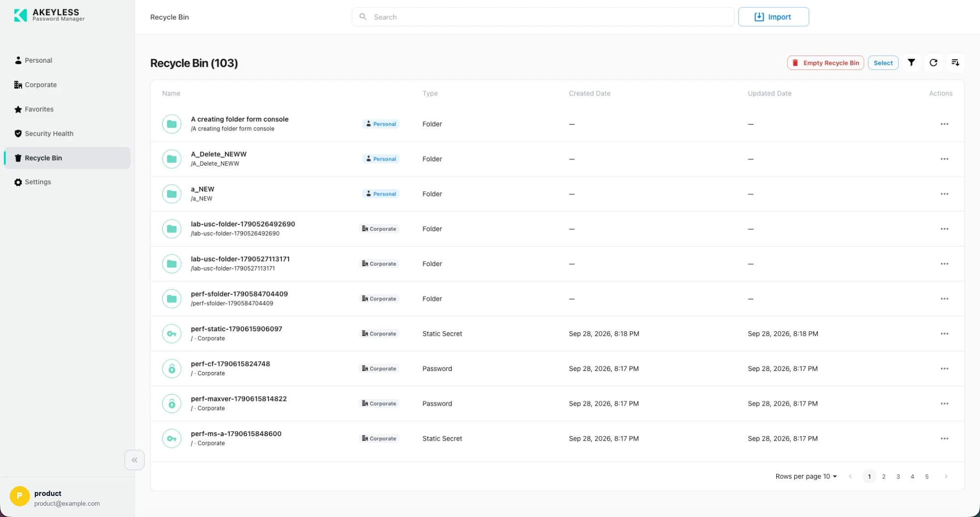This screenshot has height=517, width=980.
Task: Click key icon for perf-static-1790615906097
Action: coord(171,334)
